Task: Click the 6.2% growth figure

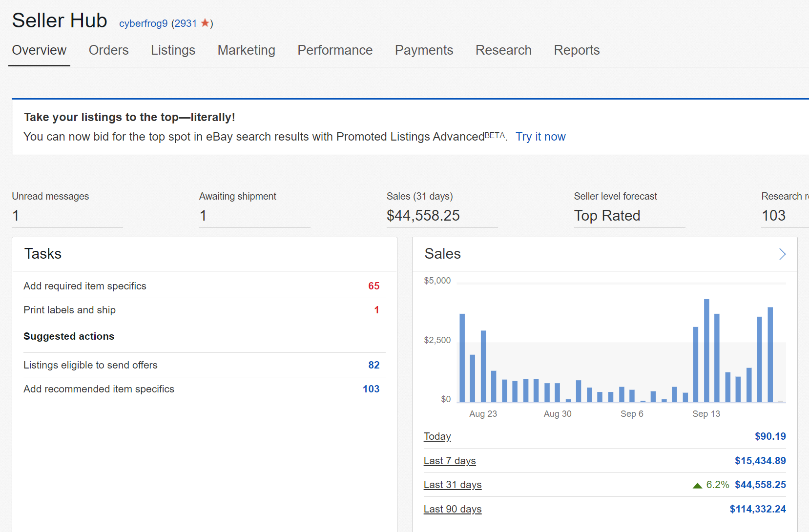Action: 718,485
